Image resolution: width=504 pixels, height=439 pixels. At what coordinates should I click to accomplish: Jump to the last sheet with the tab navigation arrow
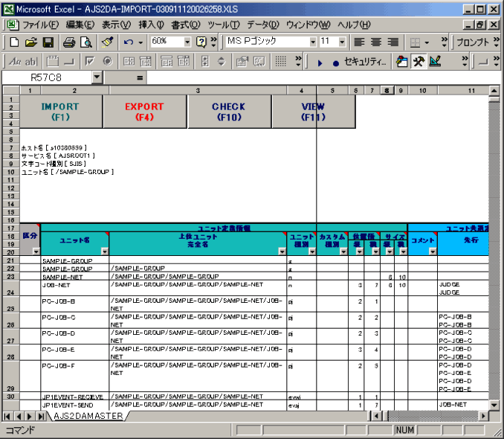point(41,416)
